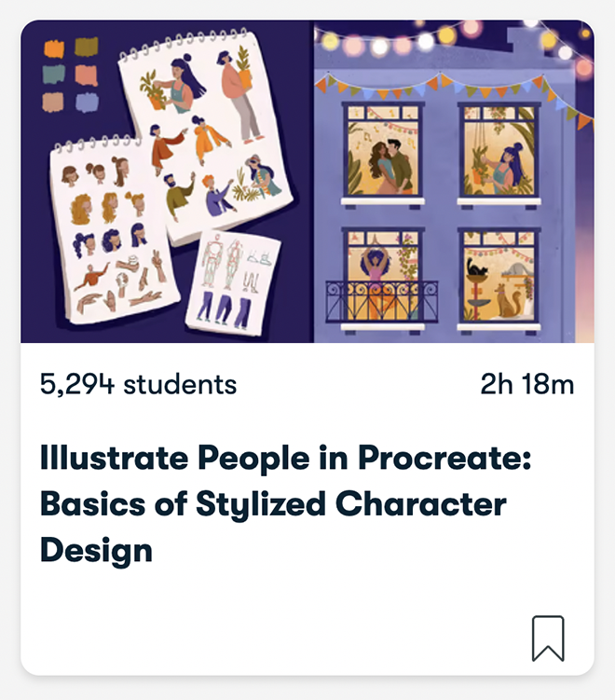This screenshot has width=615, height=700.
Task: Click the small anatomy and legs sketch page
Action: pos(233,280)
